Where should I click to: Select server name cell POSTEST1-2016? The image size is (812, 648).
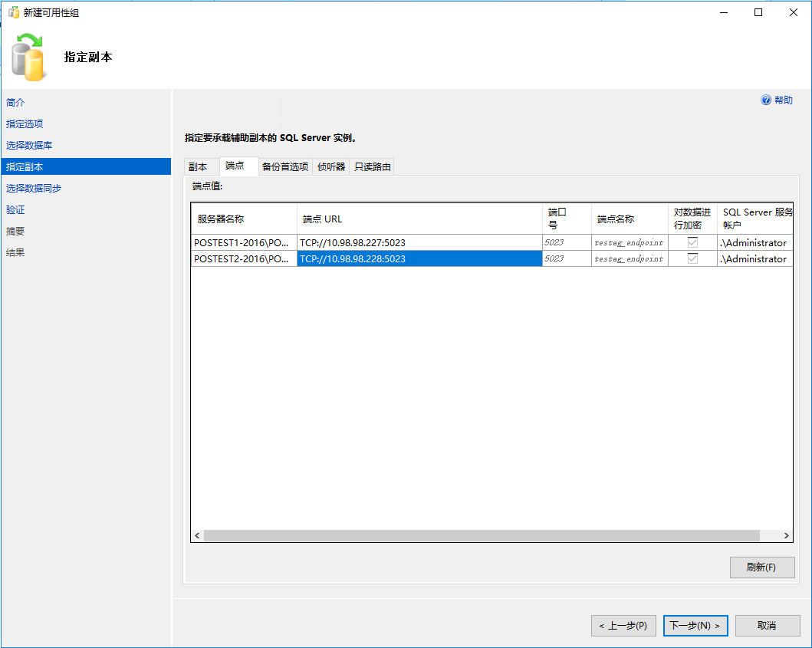pyautogui.click(x=244, y=242)
